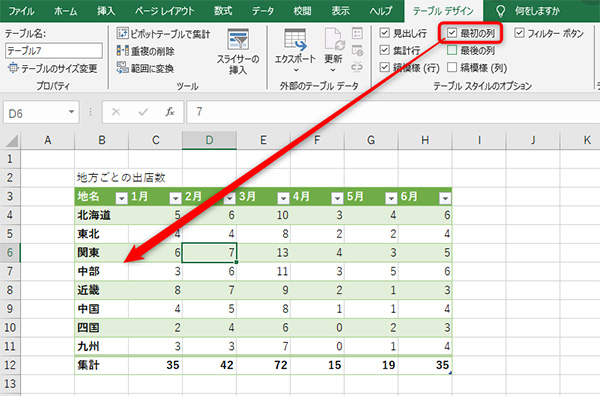Image resolution: width=600 pixels, height=396 pixels.
Task: Open the ファイル (File) tab
Action: pyautogui.click(x=21, y=11)
